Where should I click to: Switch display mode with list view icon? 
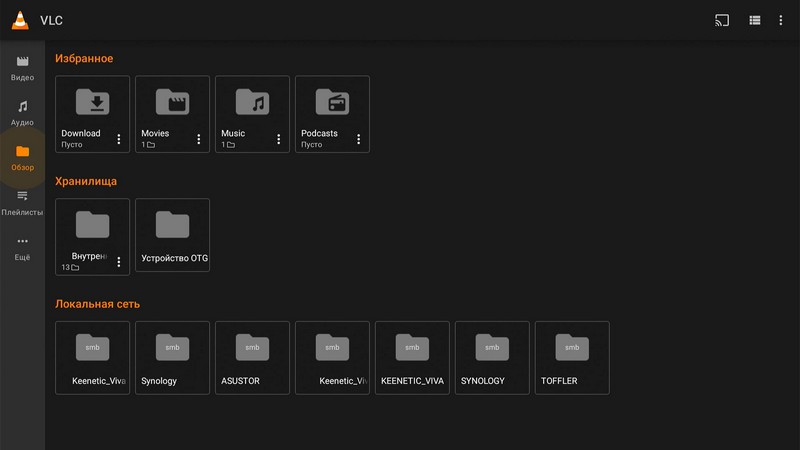coord(755,20)
